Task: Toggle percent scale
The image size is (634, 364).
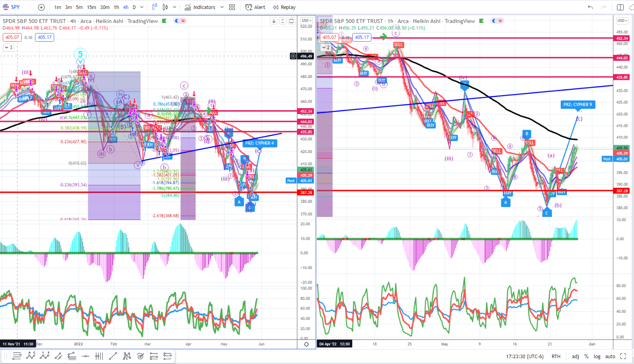Action: click(586, 356)
